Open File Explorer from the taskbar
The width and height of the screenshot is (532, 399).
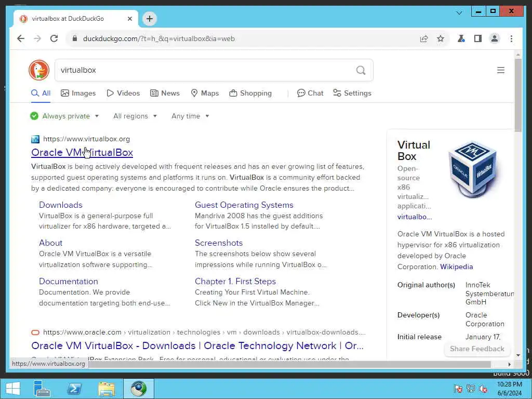pyautogui.click(x=107, y=389)
